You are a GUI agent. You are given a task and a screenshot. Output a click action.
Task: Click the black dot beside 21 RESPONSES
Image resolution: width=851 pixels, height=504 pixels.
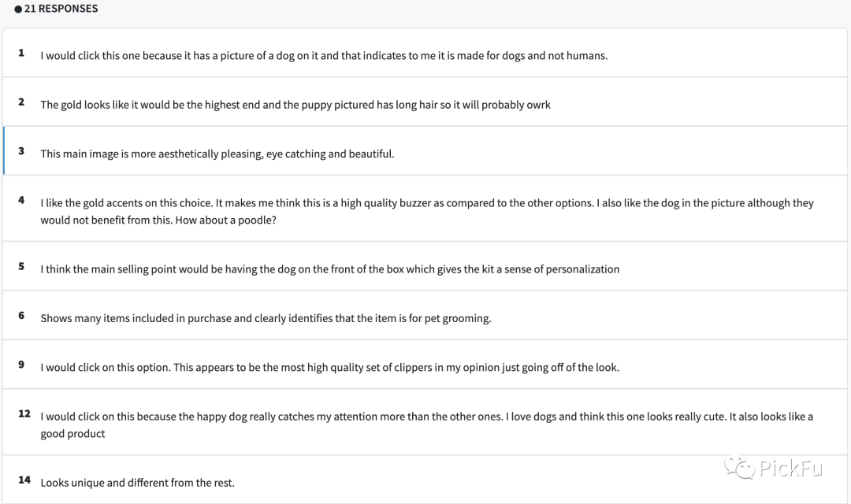click(x=18, y=9)
